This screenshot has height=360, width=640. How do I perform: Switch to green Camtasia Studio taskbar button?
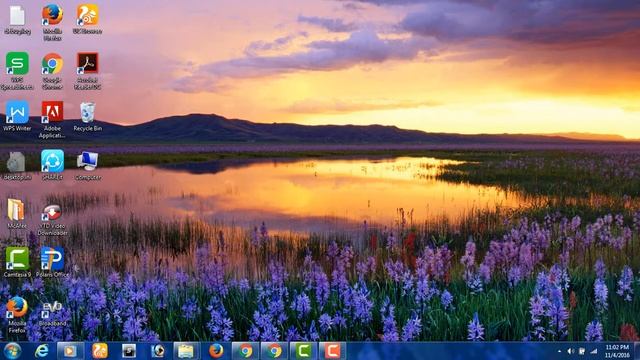click(303, 351)
